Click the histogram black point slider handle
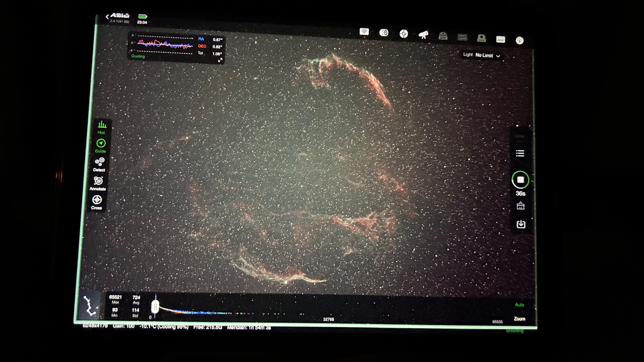This screenshot has height=362, width=644. (x=155, y=307)
